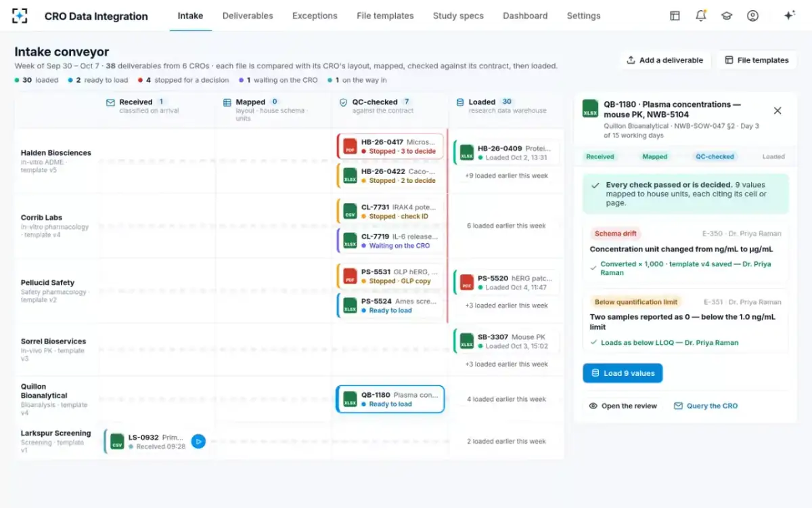Open the Exceptions tab
The image size is (812, 508).
pyautogui.click(x=315, y=16)
